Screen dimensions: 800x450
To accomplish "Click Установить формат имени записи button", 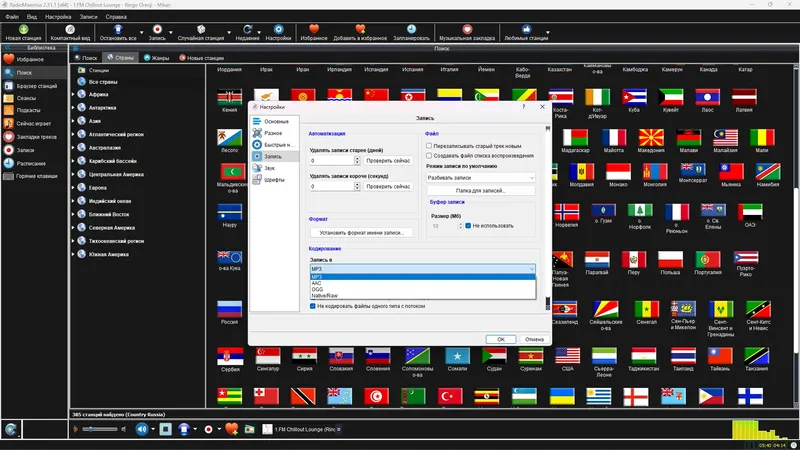I will tap(361, 233).
